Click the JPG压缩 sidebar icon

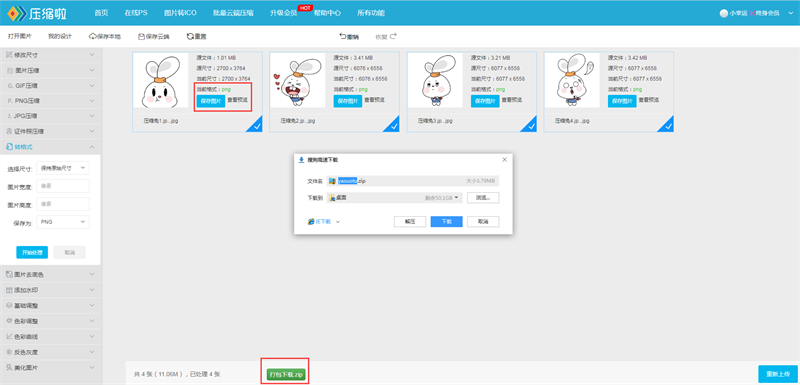pos(9,116)
